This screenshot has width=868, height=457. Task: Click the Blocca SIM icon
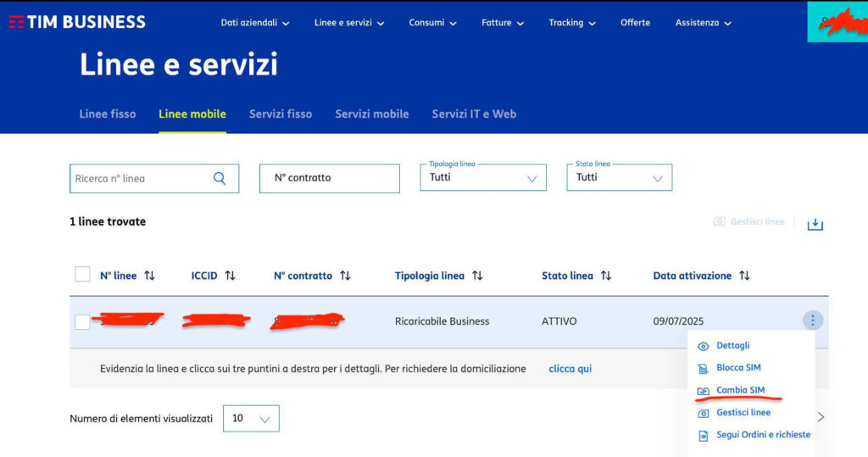[703, 368]
